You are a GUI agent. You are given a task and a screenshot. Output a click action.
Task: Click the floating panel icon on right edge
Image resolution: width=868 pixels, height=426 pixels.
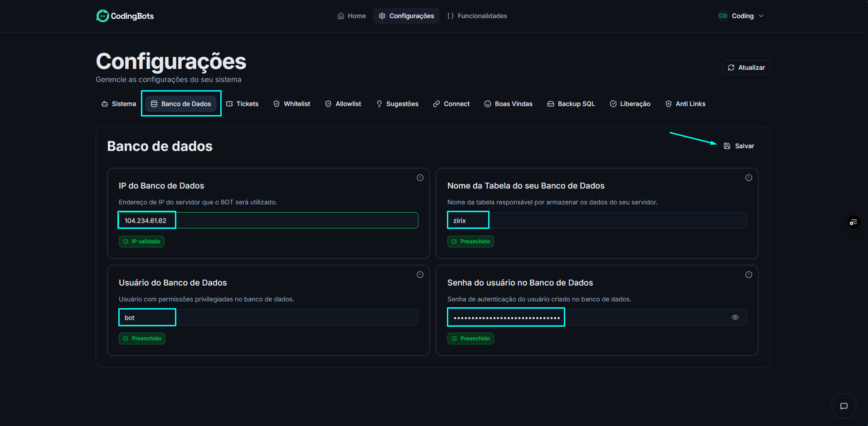click(x=853, y=222)
